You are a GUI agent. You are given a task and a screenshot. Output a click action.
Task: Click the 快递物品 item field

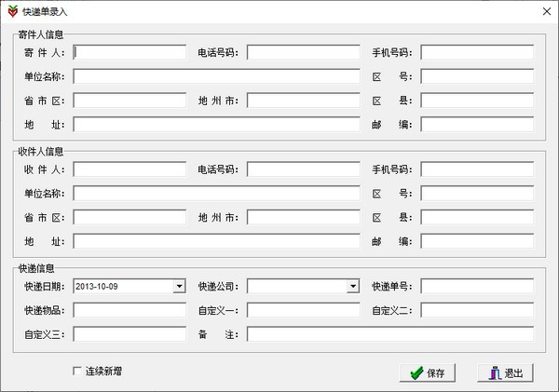pos(130,310)
